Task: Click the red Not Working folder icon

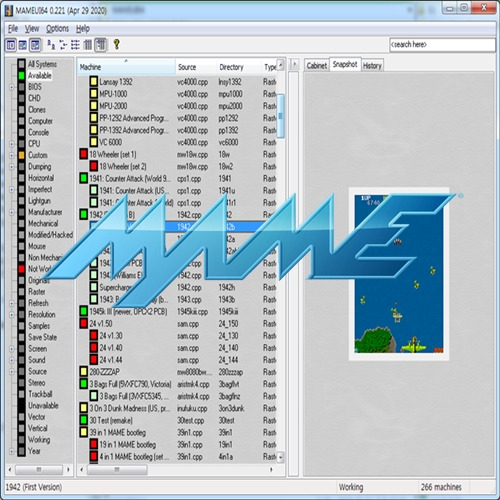Action: click(x=22, y=269)
